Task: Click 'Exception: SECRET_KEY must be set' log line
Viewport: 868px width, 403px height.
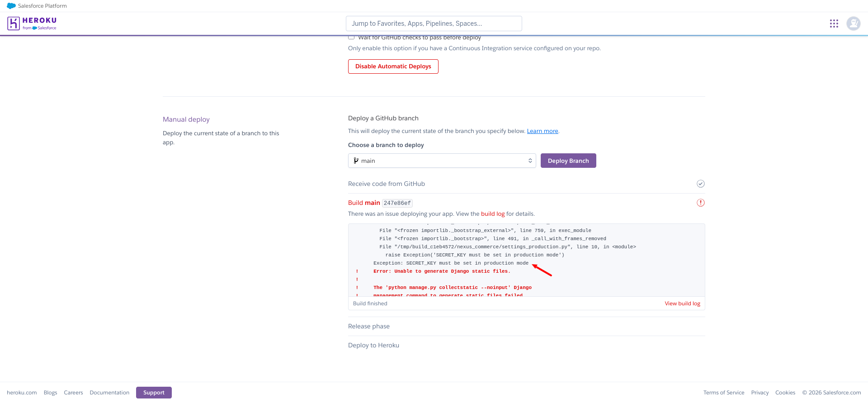Action: tap(451, 263)
